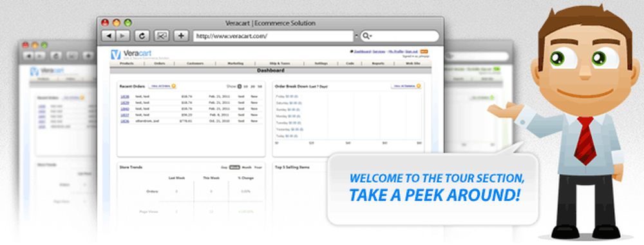Viewport: 644px width, 245px height.
Task: Switch Store Trends to Day view
Action: coord(224,167)
